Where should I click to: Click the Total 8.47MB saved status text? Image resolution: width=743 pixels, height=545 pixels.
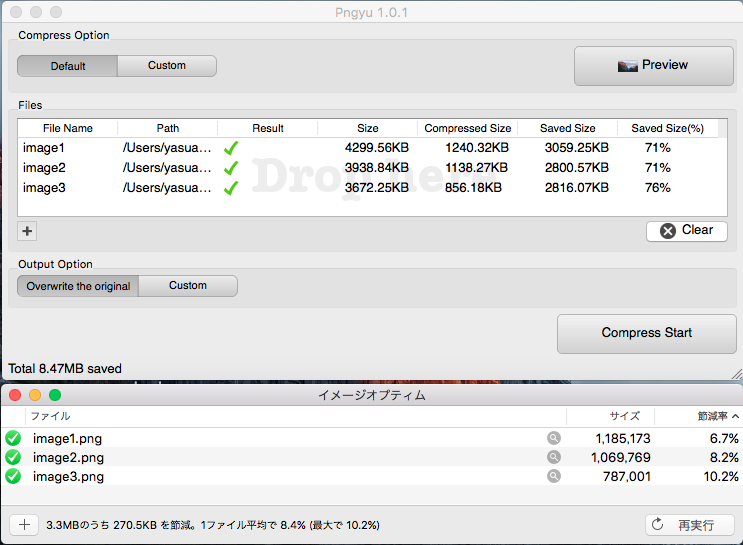pyautogui.click(x=65, y=369)
